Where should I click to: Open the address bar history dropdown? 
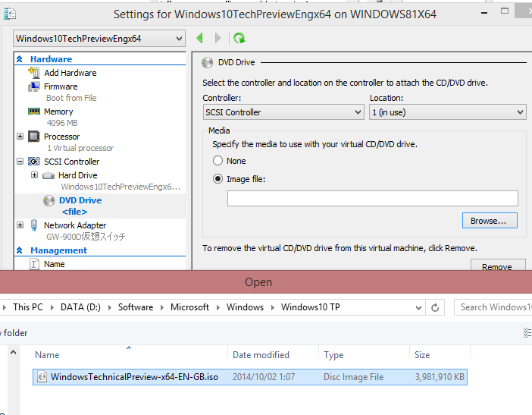tap(418, 307)
